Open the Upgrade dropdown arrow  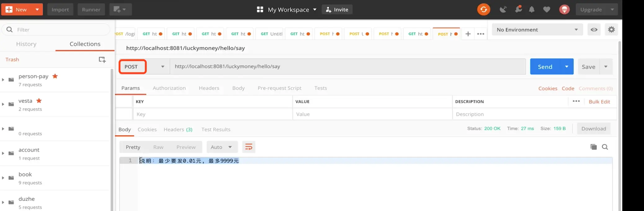click(612, 10)
